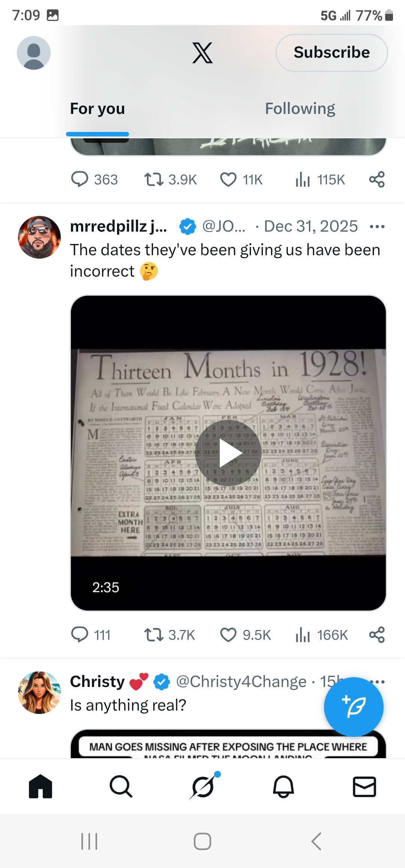Open @Christy4Change profile link
Image resolution: width=405 pixels, height=868 pixels.
pos(241,682)
